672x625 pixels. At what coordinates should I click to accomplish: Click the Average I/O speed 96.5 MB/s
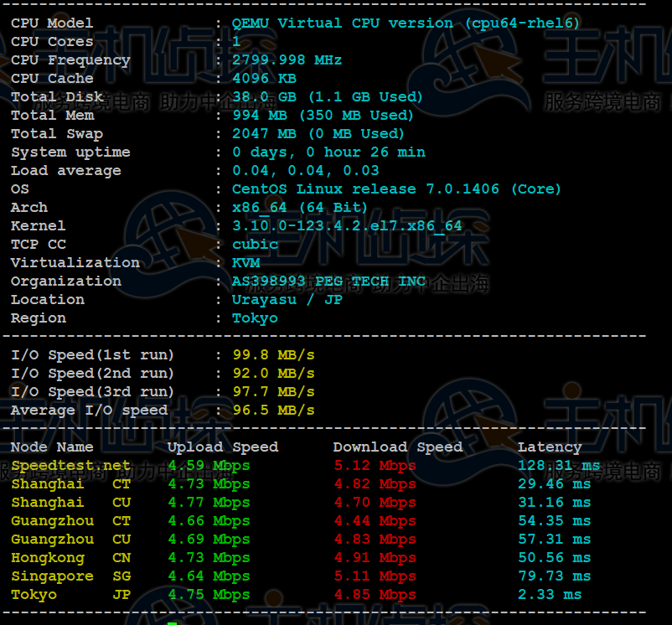(273, 410)
